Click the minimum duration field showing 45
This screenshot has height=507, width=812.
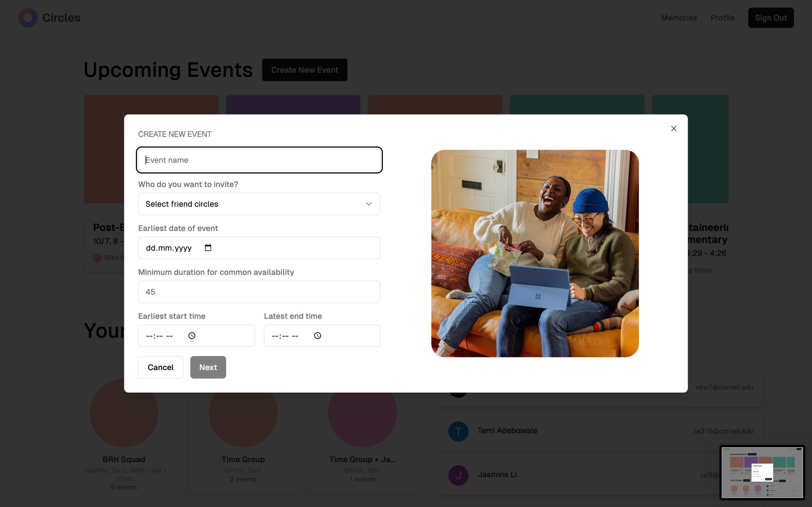click(259, 292)
